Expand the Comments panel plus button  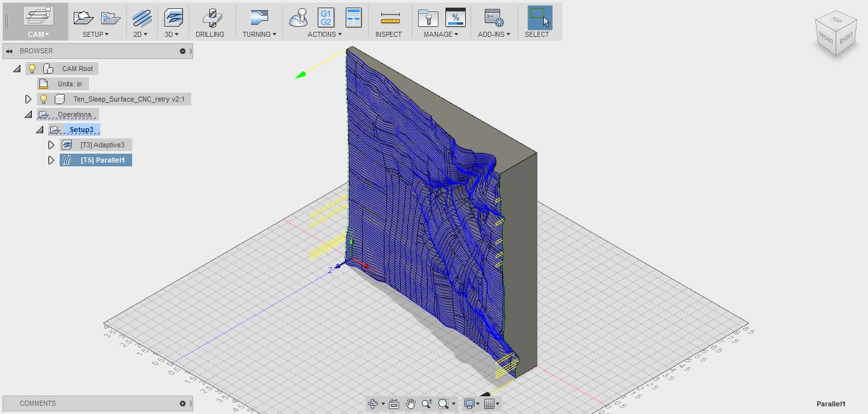pyautogui.click(x=183, y=403)
